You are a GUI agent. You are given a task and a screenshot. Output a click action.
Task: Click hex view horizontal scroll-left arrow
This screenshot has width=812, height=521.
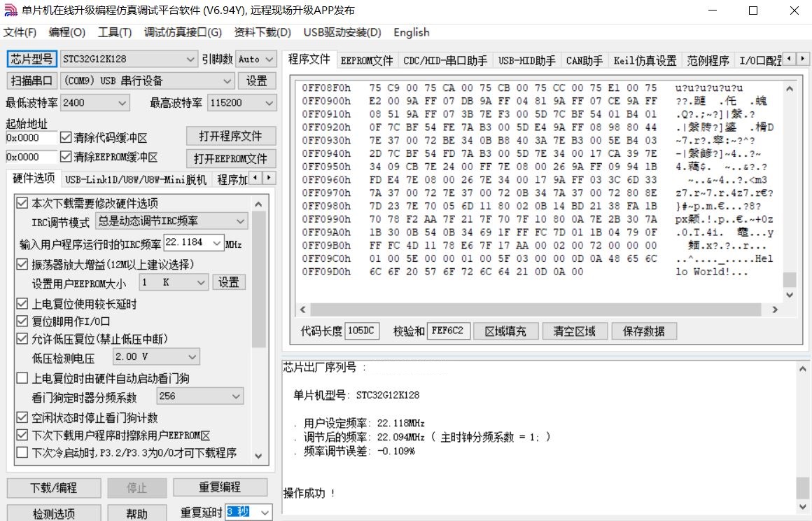[303, 310]
